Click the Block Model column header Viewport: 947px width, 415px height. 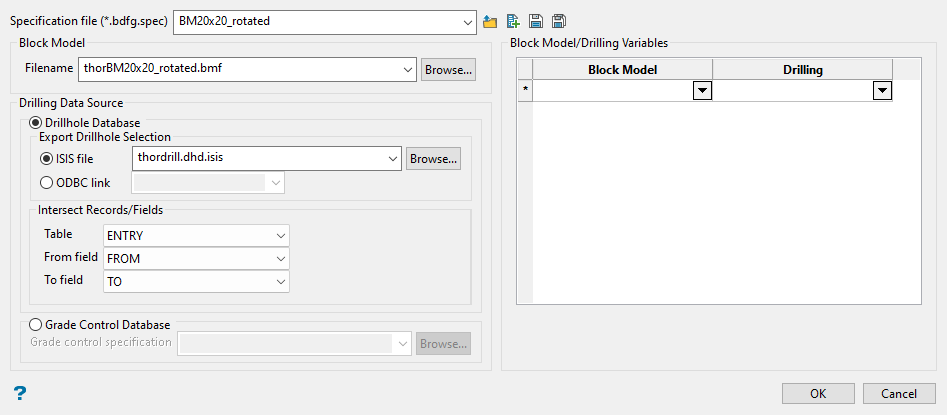(623, 69)
